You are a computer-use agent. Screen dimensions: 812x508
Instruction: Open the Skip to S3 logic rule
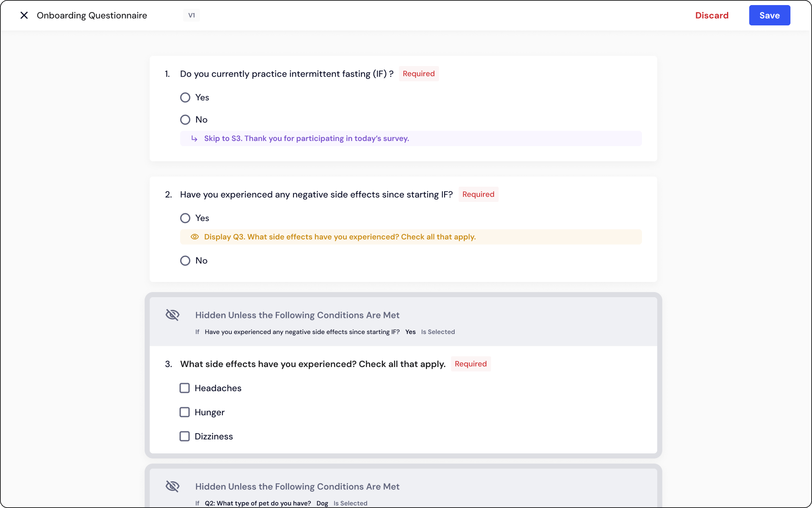[x=306, y=138]
